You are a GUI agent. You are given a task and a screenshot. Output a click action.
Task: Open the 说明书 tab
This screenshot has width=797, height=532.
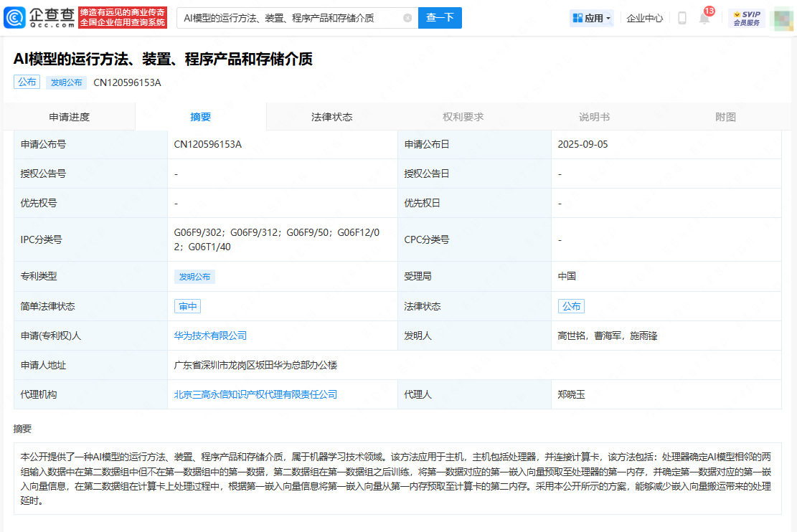click(x=594, y=117)
